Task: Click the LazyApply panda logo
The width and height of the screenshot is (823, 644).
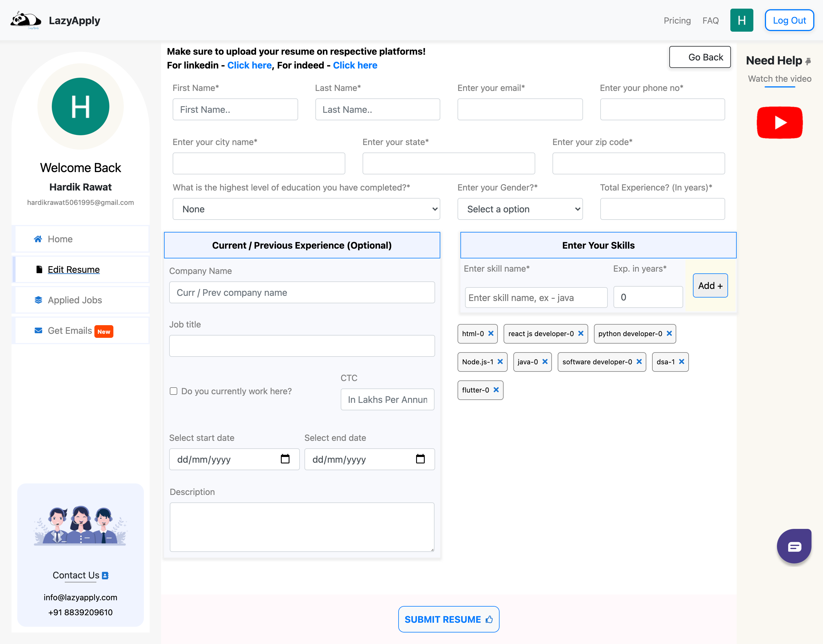Action: point(25,20)
